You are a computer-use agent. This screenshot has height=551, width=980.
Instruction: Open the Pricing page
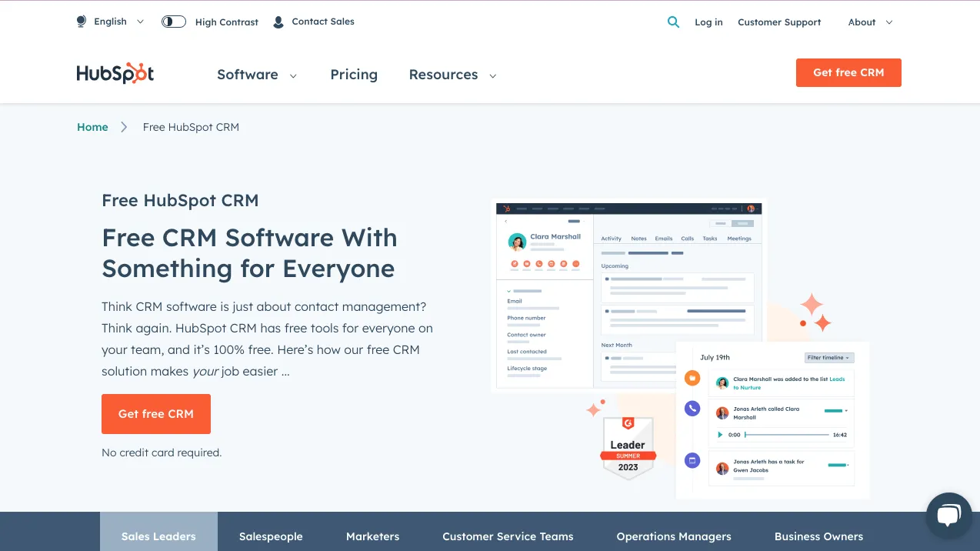click(x=354, y=75)
